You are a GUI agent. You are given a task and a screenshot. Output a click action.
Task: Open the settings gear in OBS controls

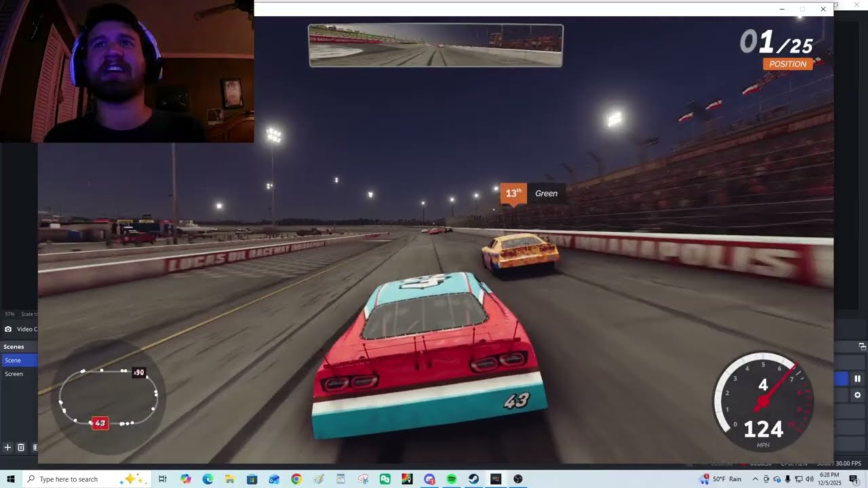pos(857,394)
